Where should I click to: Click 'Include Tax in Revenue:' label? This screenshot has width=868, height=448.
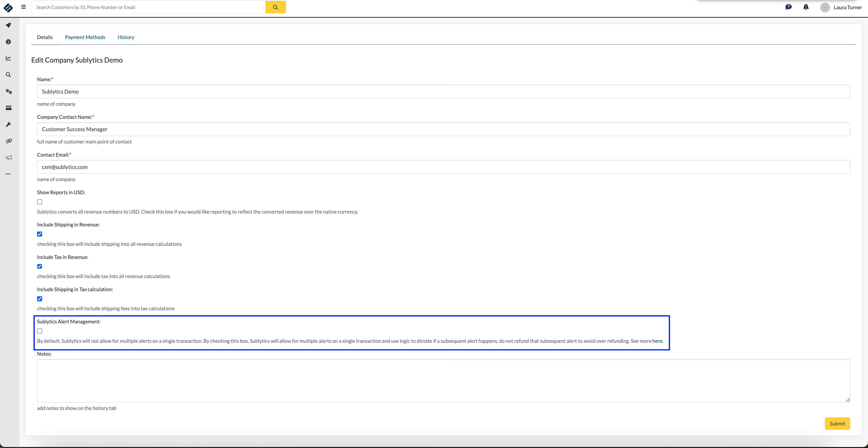tap(63, 257)
